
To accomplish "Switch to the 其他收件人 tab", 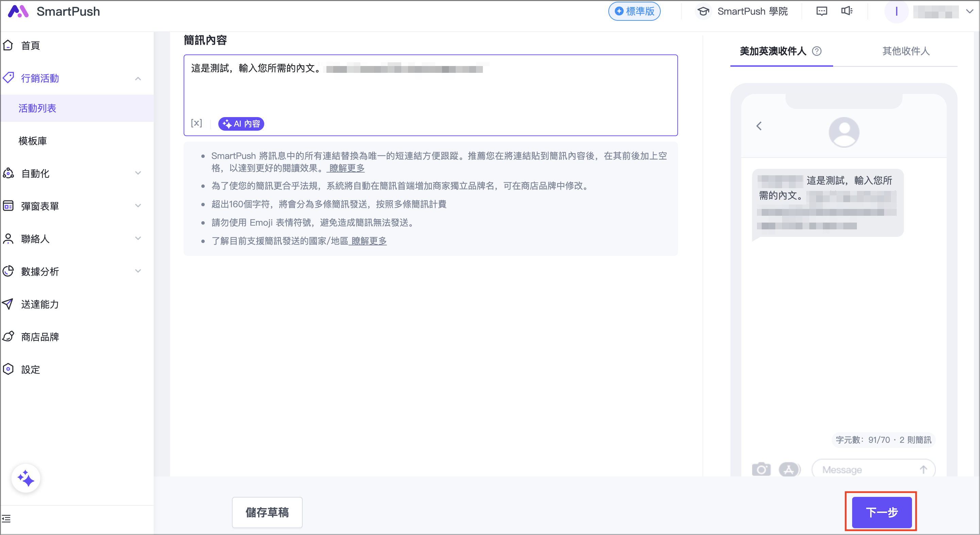I will pyautogui.click(x=906, y=51).
